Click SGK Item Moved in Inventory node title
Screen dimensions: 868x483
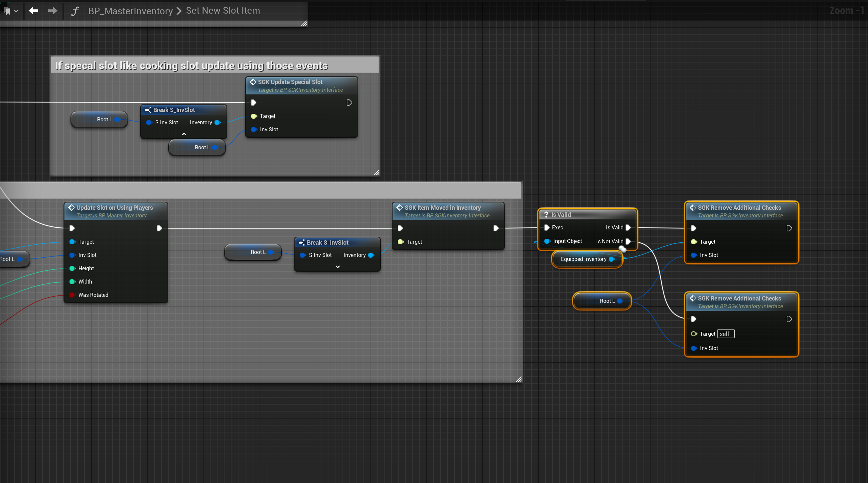(x=442, y=207)
